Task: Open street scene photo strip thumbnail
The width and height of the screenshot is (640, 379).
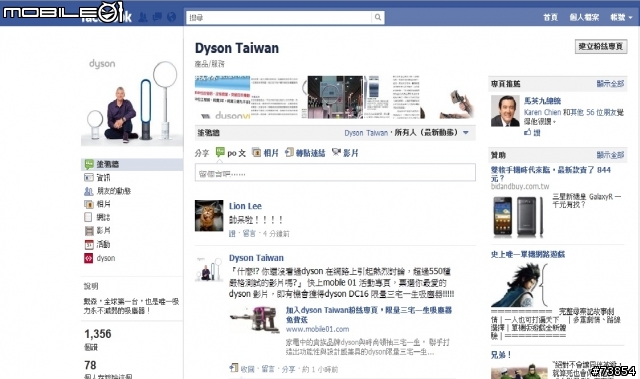Action: 335,97
